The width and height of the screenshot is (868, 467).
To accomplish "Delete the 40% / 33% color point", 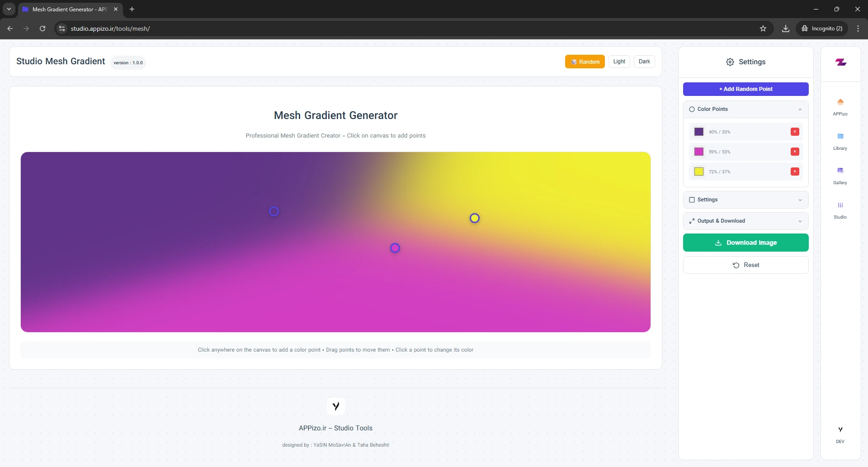I will [795, 132].
